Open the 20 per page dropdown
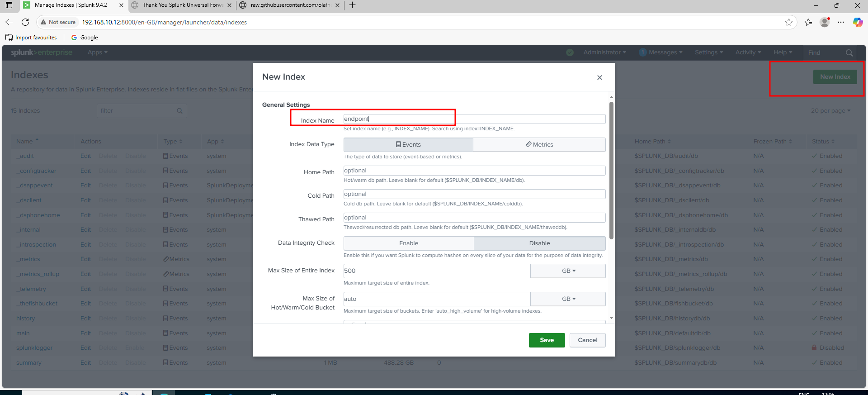The image size is (868, 395). point(830,111)
